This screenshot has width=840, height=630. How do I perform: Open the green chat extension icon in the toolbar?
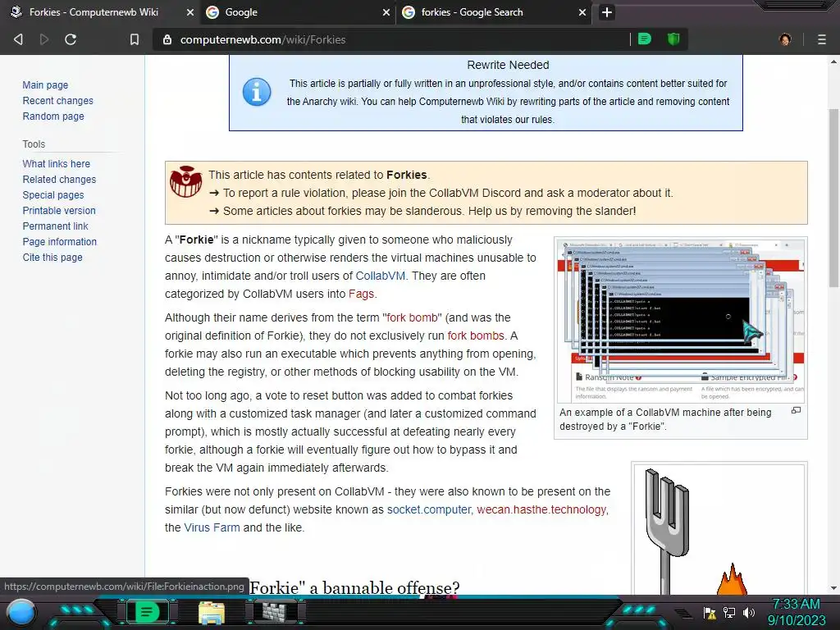point(645,39)
